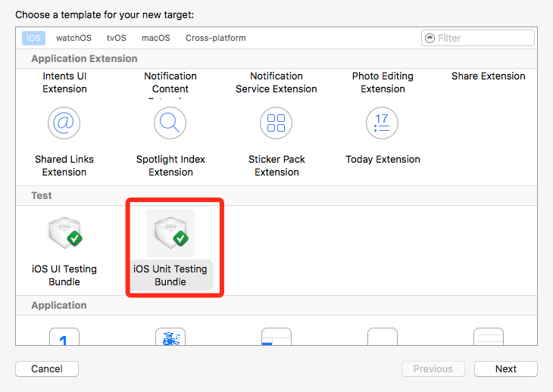
Task: Select the blue pixelated Application template icon
Action: pyautogui.click(x=170, y=338)
